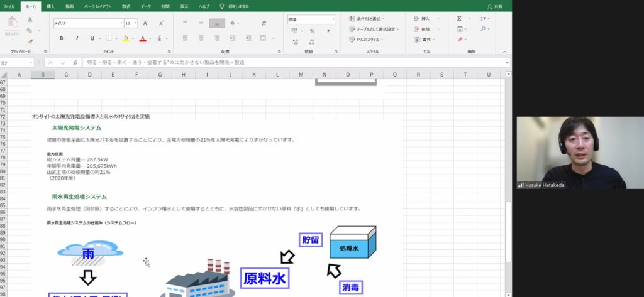This screenshot has height=297, width=644.
Task: Toggle Underline formatting
Action: 92,38
